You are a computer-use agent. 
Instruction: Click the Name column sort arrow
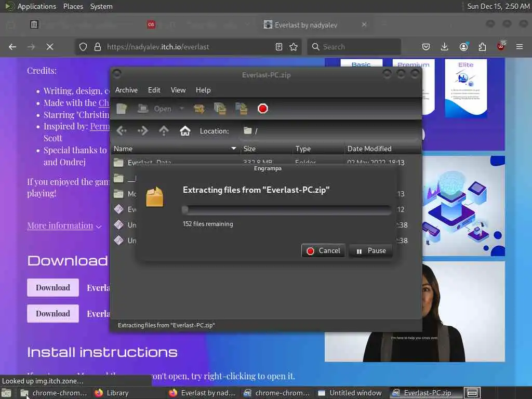click(x=233, y=148)
